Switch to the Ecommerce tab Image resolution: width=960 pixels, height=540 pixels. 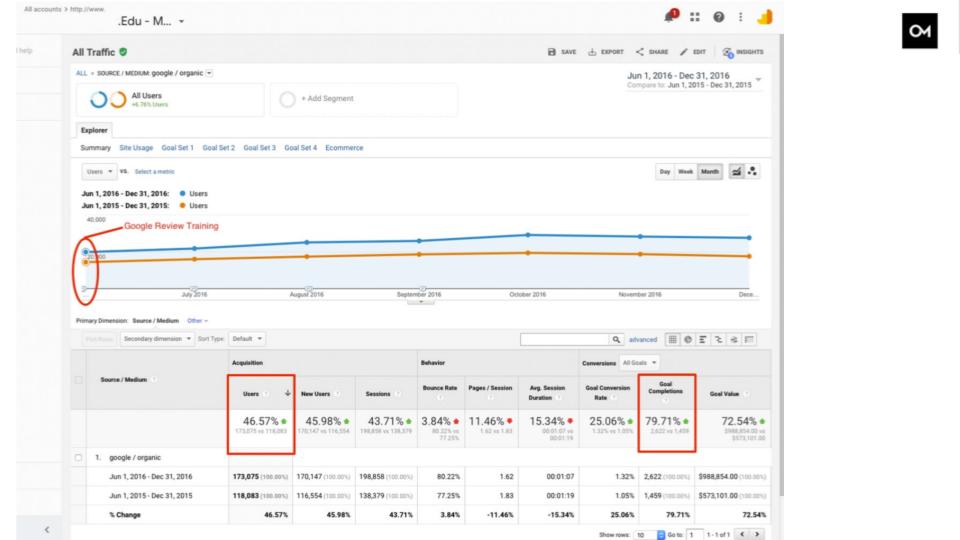[x=344, y=148]
